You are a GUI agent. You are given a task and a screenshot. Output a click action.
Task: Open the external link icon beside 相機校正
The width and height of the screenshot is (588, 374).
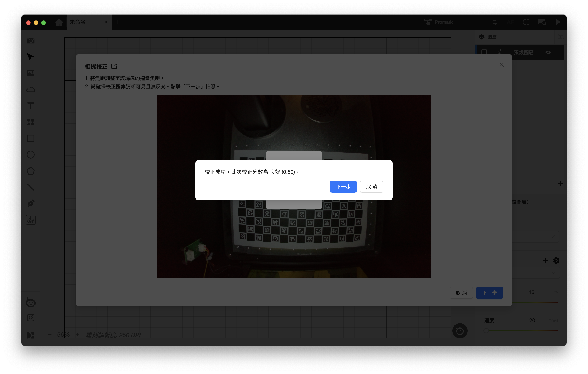coord(114,66)
